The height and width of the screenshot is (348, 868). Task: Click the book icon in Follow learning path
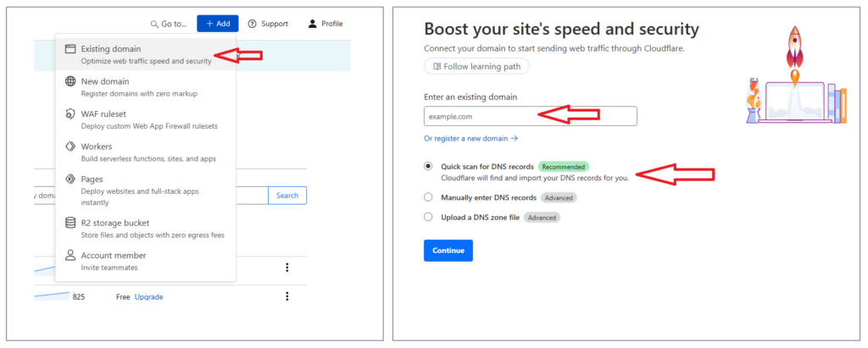[x=437, y=66]
